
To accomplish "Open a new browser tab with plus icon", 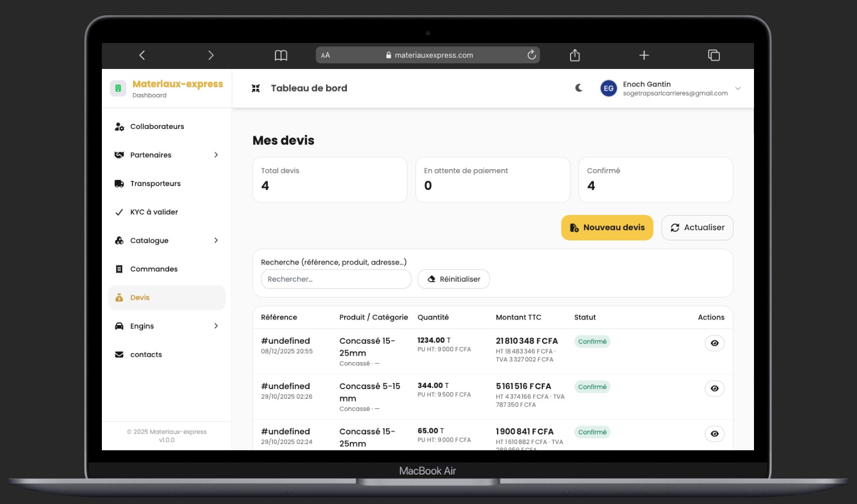I will tap(644, 55).
